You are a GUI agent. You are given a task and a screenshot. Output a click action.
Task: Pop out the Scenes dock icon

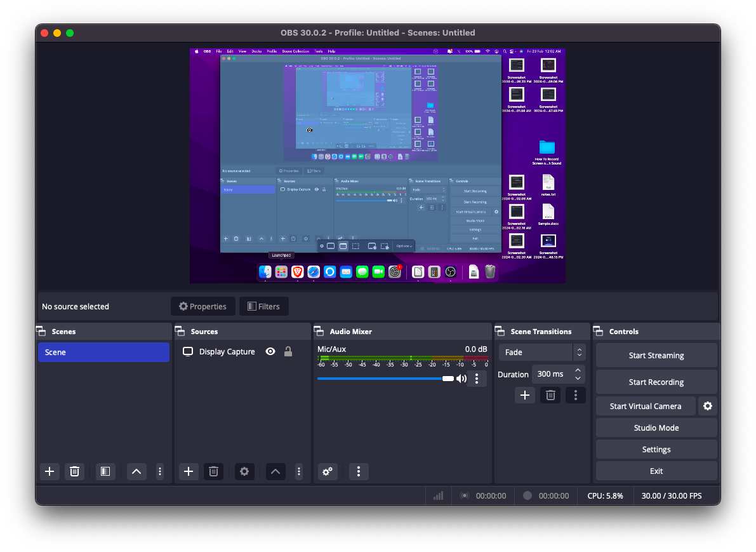(x=41, y=332)
